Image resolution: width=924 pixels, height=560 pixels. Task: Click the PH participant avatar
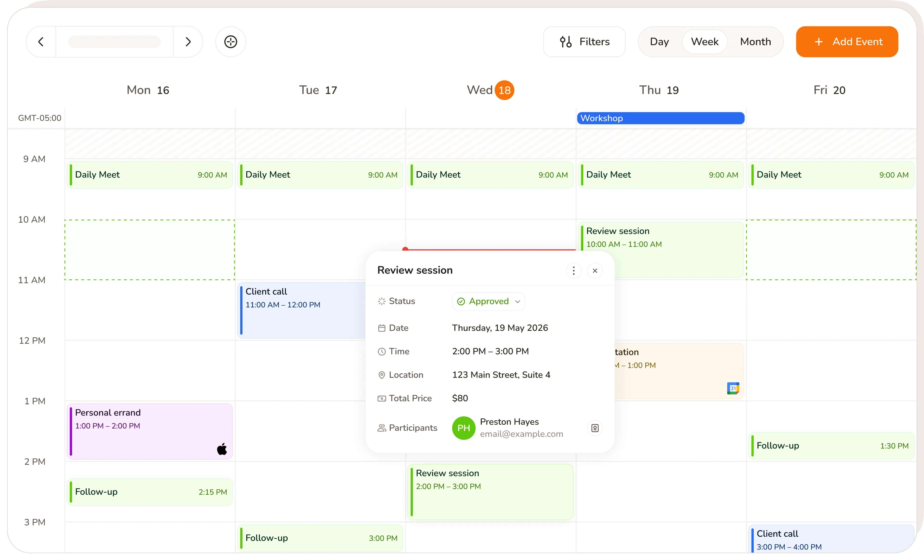(463, 428)
